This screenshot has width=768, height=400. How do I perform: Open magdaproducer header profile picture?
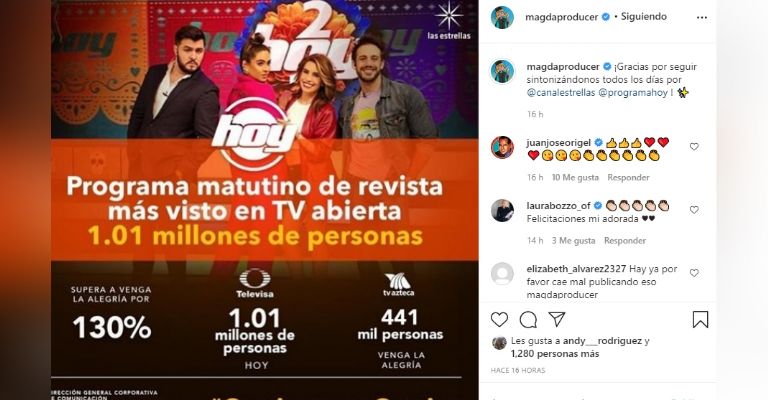click(502, 17)
